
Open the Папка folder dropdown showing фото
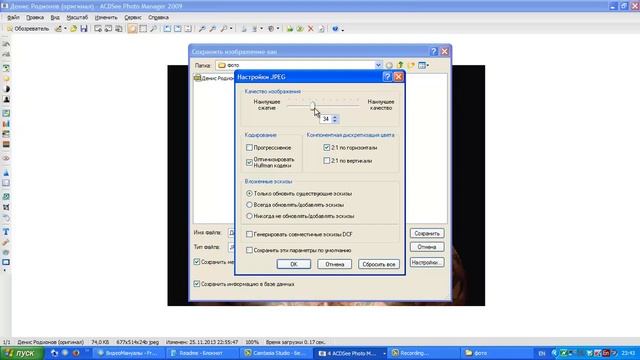coord(299,65)
